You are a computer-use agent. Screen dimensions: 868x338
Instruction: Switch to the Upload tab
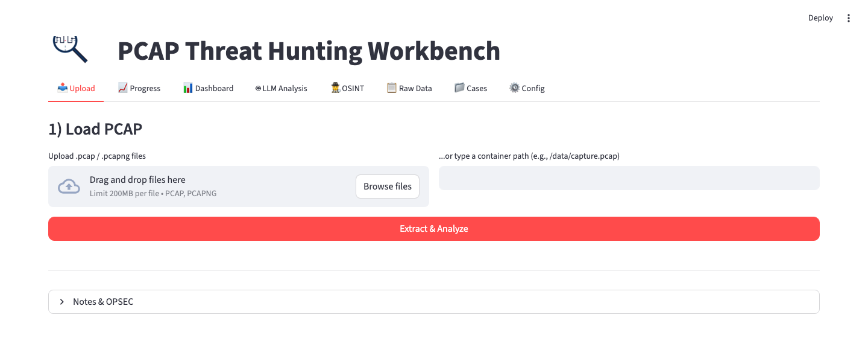pos(76,88)
